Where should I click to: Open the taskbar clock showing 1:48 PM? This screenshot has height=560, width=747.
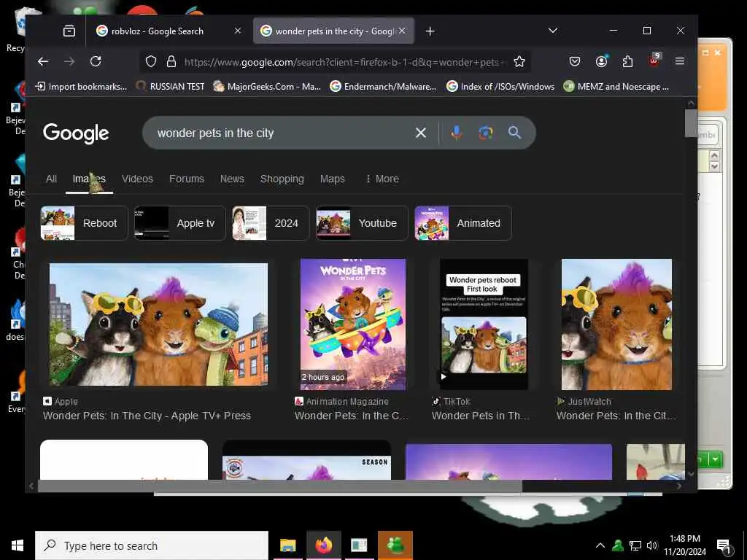coord(685,545)
